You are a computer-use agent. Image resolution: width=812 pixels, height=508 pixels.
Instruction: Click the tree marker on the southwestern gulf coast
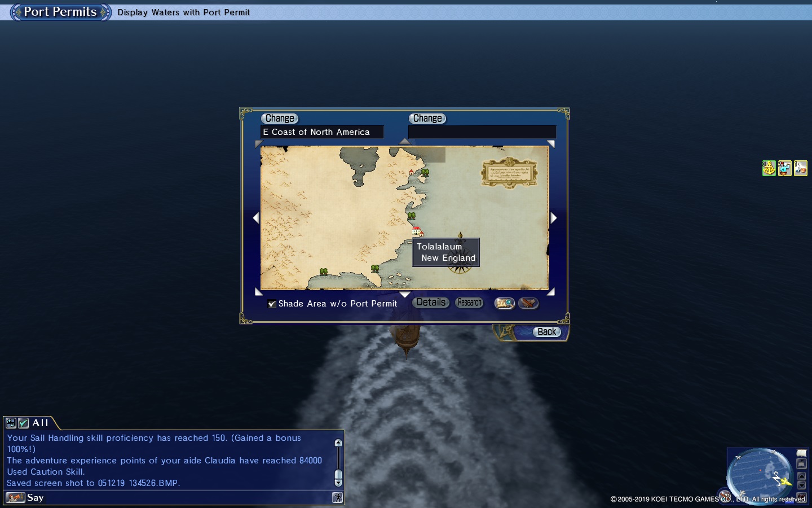(x=324, y=271)
